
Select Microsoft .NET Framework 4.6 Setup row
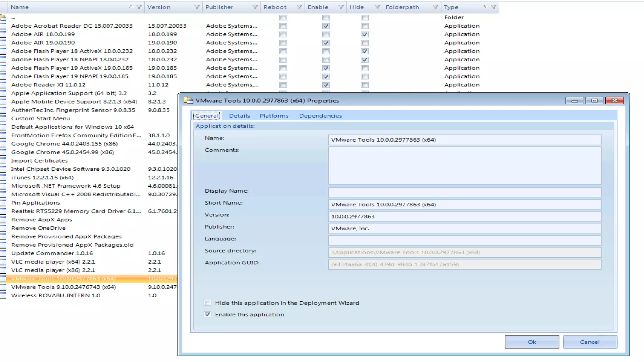pos(89,186)
